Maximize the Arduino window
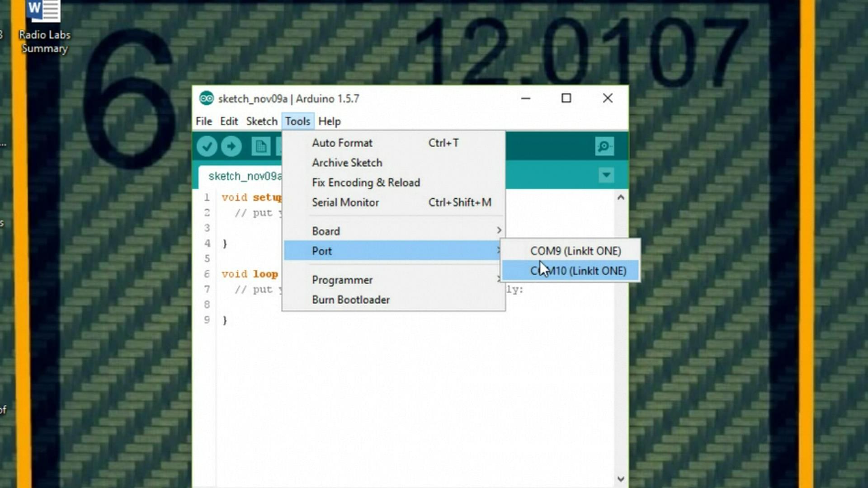The height and width of the screenshot is (488, 868). pos(566,98)
